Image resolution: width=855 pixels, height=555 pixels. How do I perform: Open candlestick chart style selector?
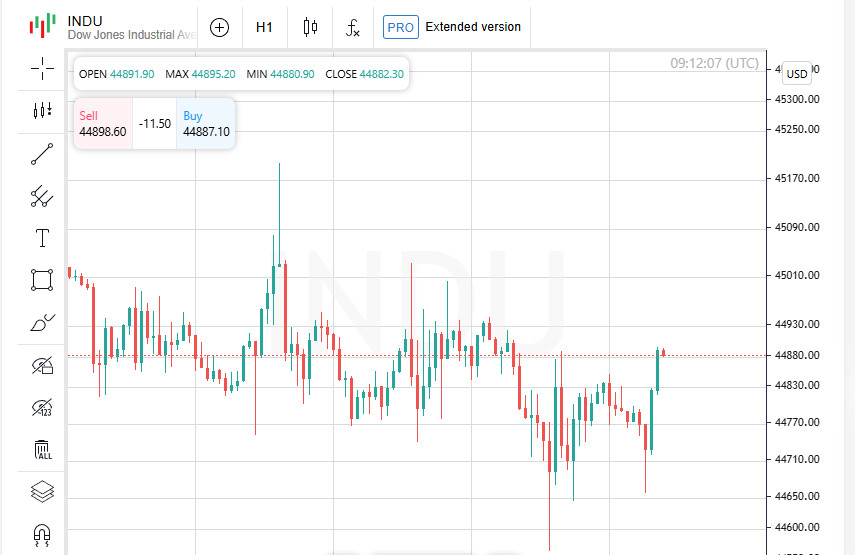click(310, 27)
